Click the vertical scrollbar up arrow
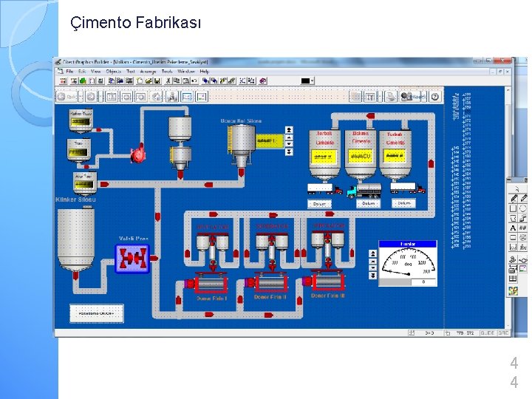Image resolution: width=532 pixels, height=399 pixels. click(x=508, y=89)
